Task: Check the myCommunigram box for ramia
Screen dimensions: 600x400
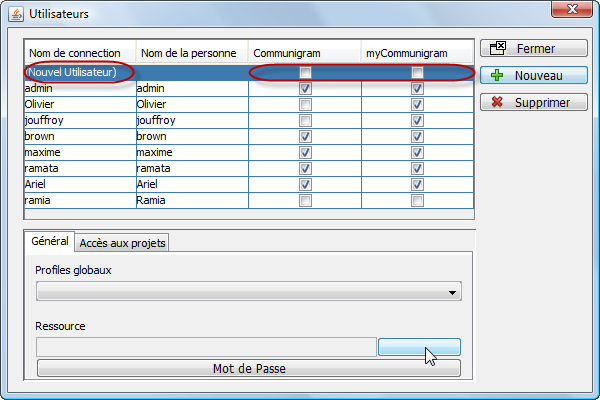Action: tap(417, 201)
